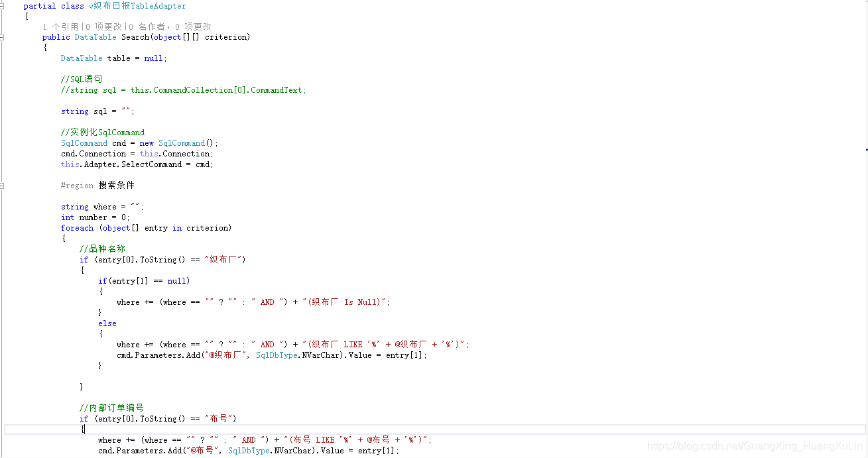Collapse the 搜索条件 region outline
This screenshot has width=868, height=458.
tap(2, 186)
